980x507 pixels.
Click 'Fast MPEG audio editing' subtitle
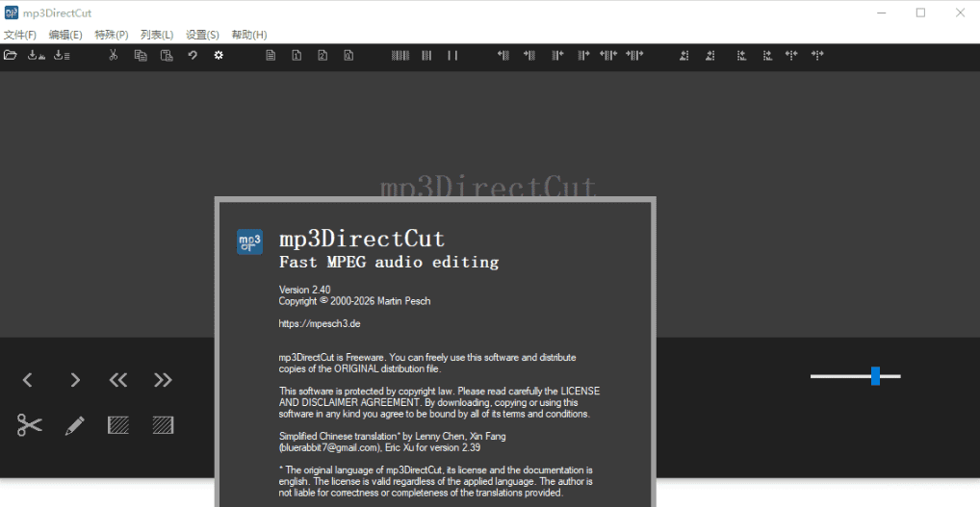[x=389, y=263]
